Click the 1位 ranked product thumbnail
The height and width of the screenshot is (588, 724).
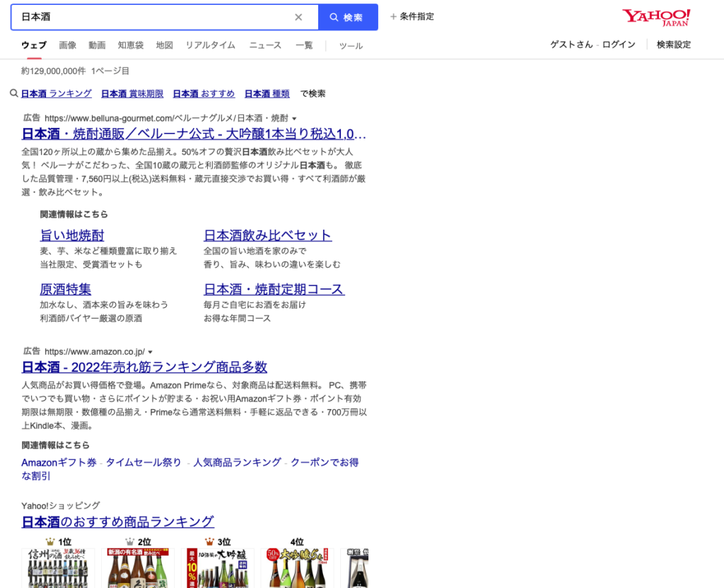[58, 568]
